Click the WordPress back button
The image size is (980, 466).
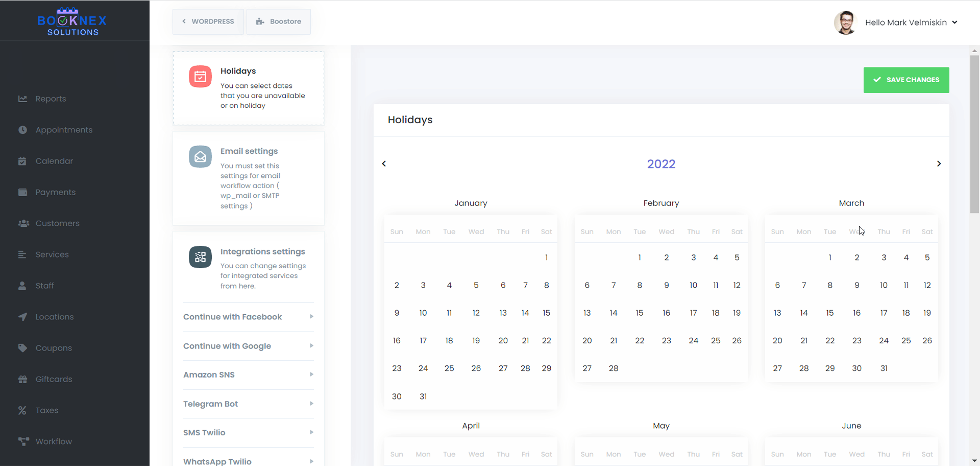click(208, 21)
